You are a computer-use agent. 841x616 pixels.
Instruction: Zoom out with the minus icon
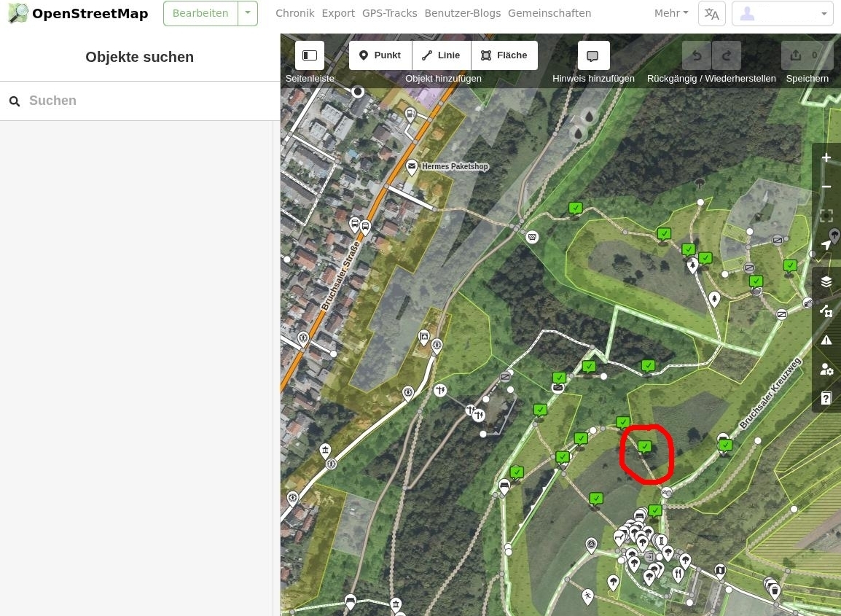coord(826,187)
